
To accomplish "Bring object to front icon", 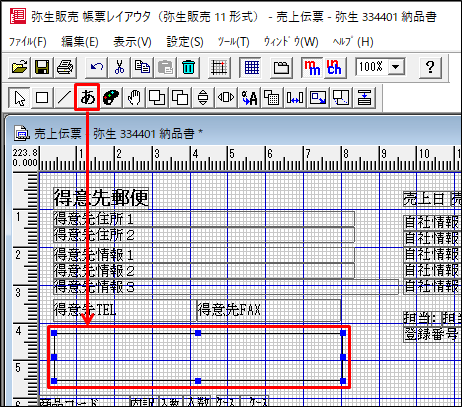I will pyautogui.click(x=157, y=98).
